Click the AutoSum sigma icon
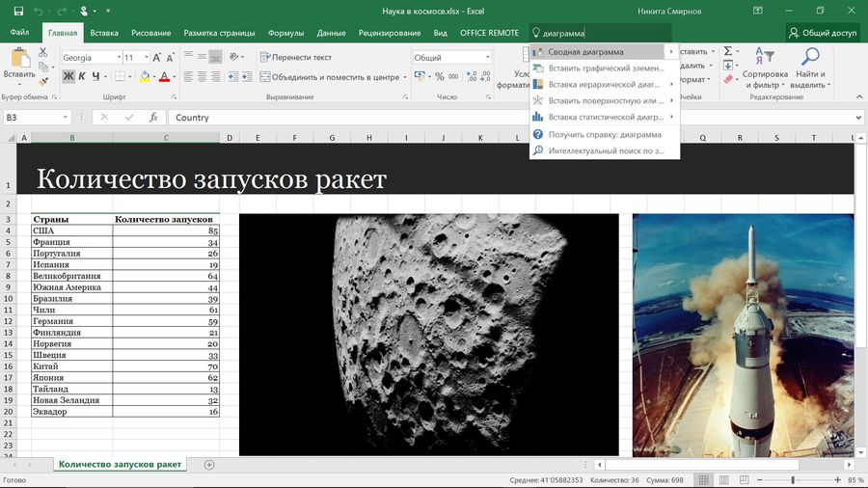 click(x=728, y=51)
